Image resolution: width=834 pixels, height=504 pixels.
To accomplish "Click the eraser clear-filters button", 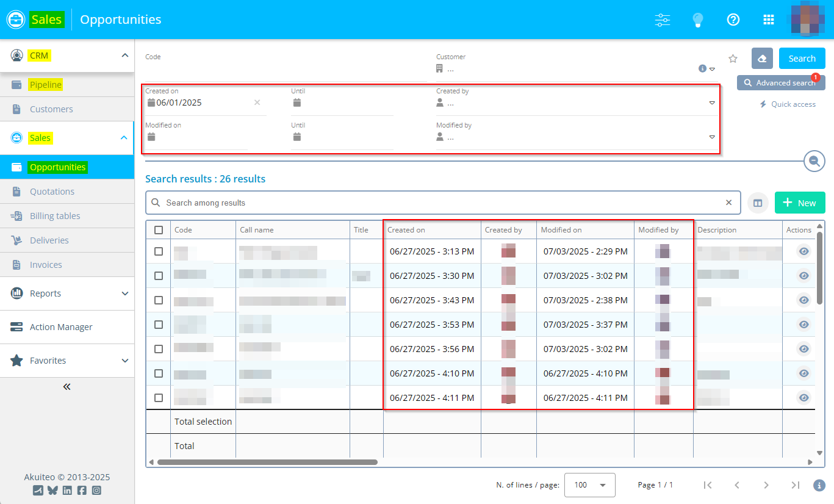I will pos(762,59).
